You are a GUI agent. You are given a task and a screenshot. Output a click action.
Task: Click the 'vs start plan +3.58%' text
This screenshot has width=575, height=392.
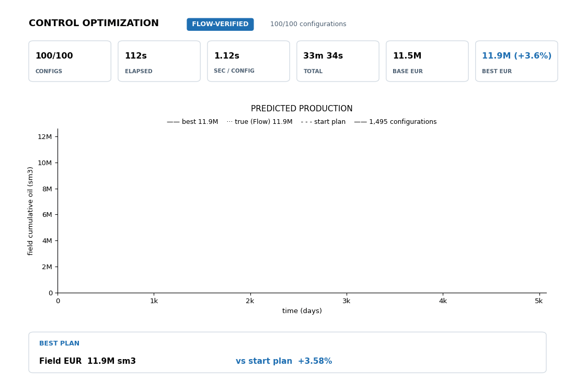[x=284, y=361]
